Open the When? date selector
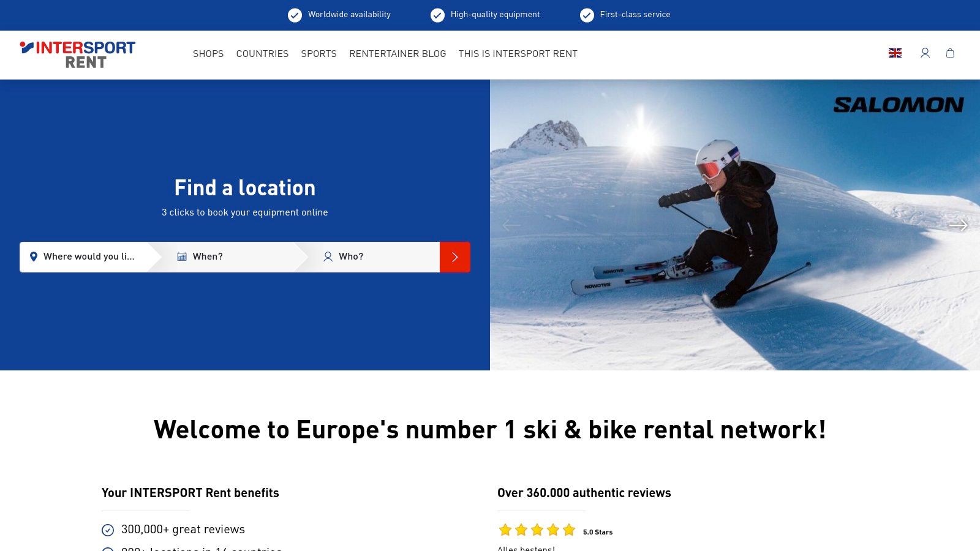The width and height of the screenshot is (980, 551). point(208,257)
